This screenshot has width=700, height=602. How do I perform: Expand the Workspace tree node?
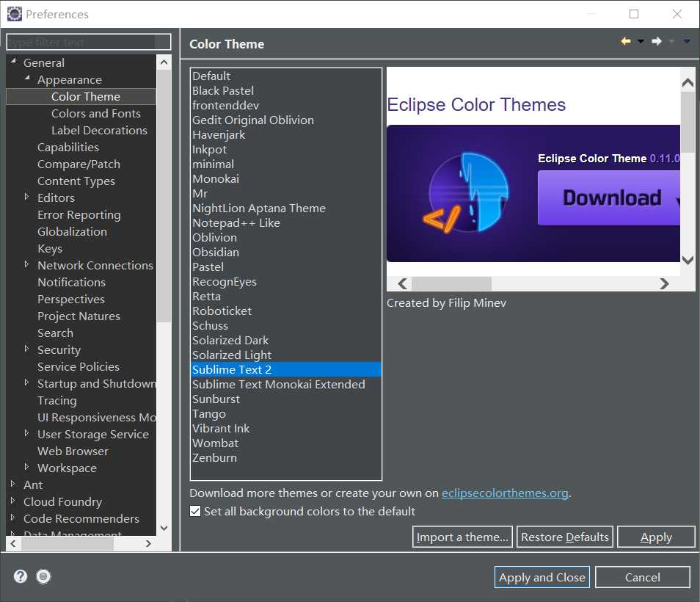26,467
